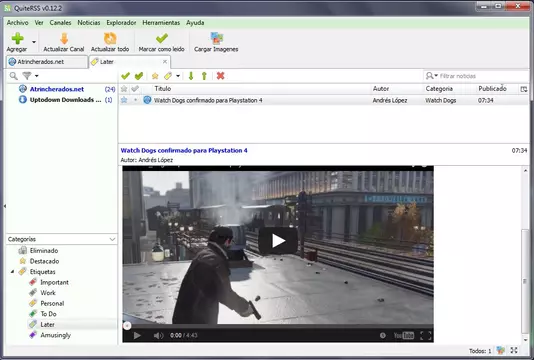534x360 pixels.
Task: Select the Important label
Action: (54, 282)
